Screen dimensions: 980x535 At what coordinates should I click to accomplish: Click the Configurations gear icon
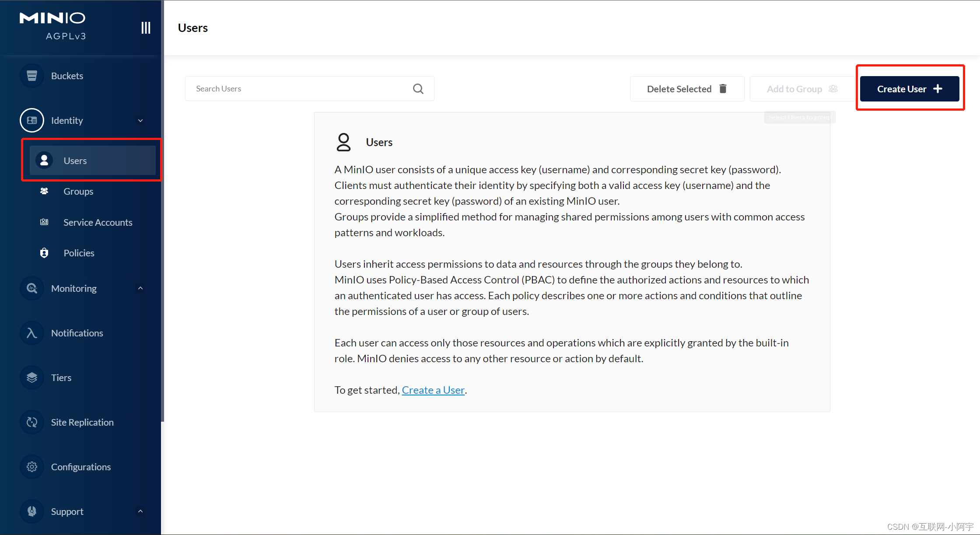32,467
